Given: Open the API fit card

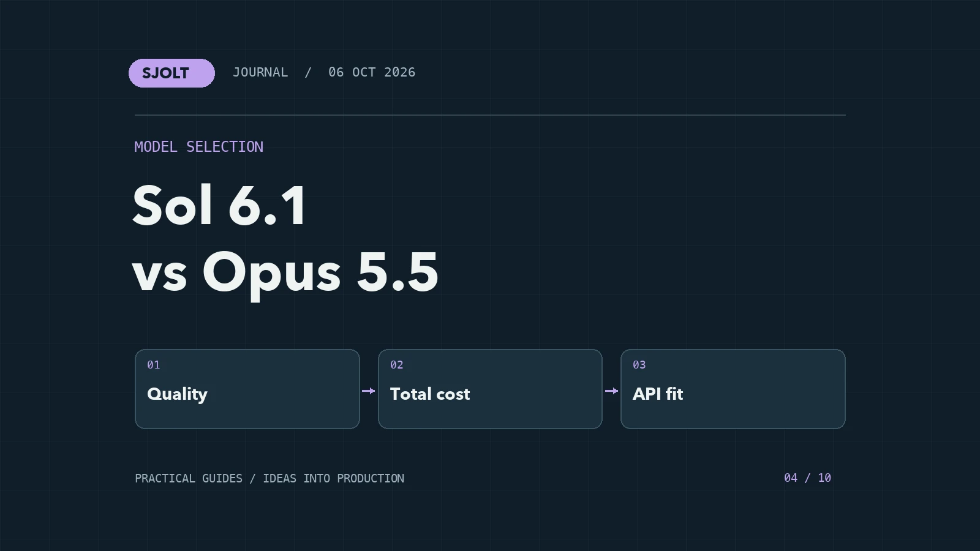Looking at the screenshot, I should (x=733, y=389).
